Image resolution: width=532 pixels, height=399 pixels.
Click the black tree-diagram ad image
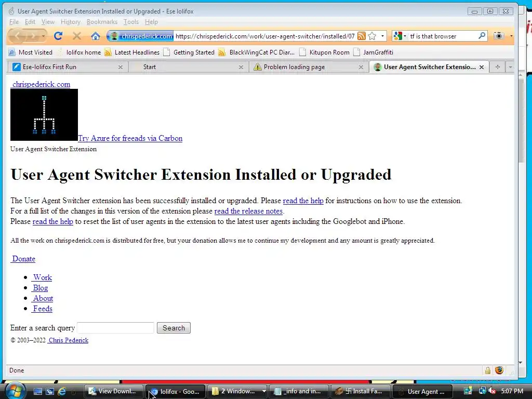pos(44,115)
